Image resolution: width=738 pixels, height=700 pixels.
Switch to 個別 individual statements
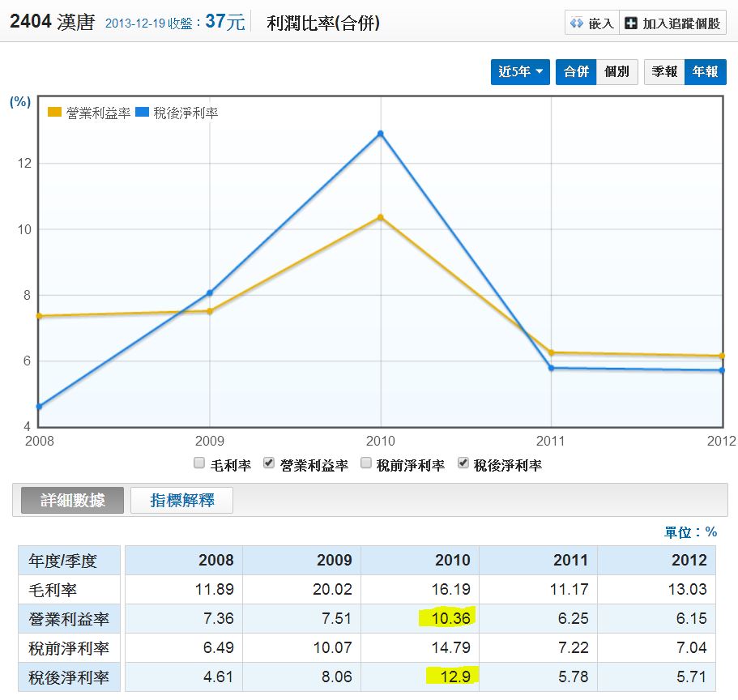click(x=616, y=72)
